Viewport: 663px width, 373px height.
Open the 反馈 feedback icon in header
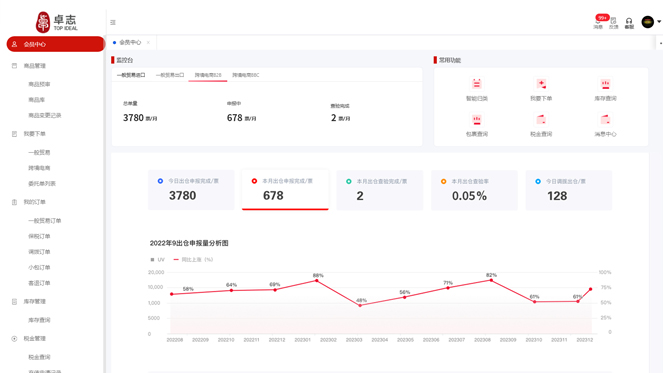coord(614,23)
